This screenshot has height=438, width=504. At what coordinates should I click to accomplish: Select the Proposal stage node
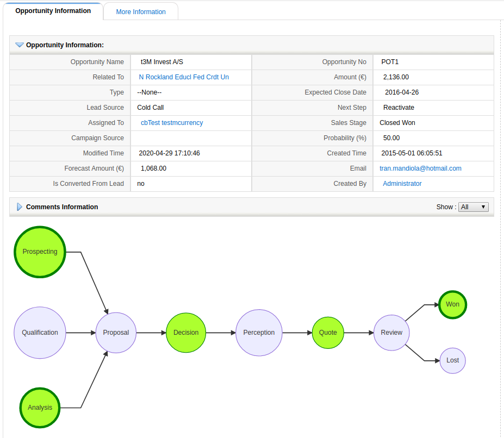pyautogui.click(x=116, y=333)
